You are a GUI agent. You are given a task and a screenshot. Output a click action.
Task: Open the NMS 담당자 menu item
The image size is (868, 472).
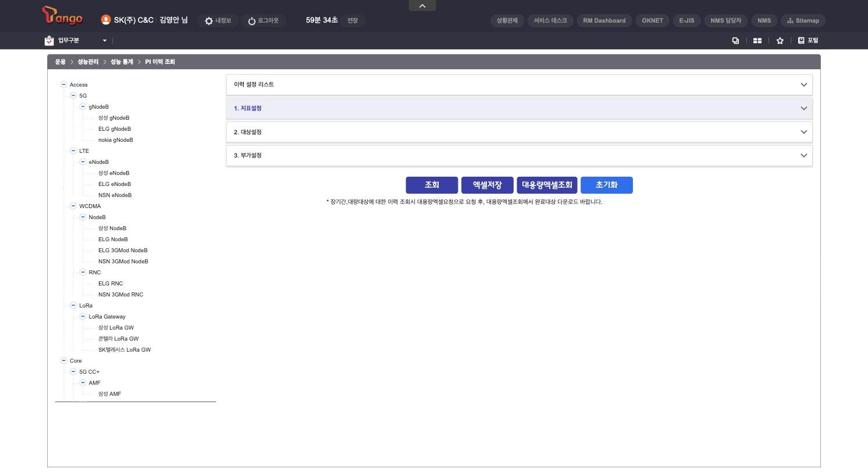pyautogui.click(x=726, y=20)
